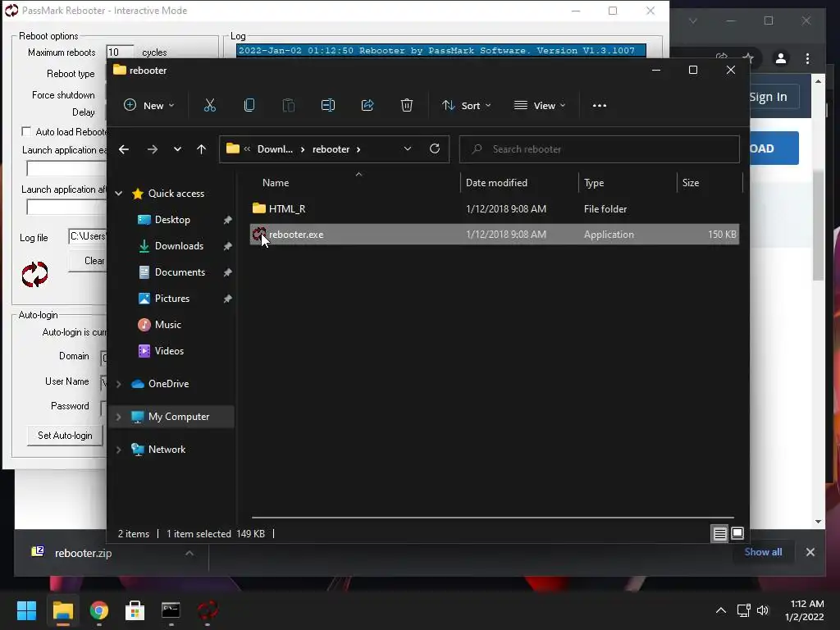Image resolution: width=840 pixels, height=630 pixels.
Task: Click the Log file path field
Action: pyautogui.click(x=88, y=236)
